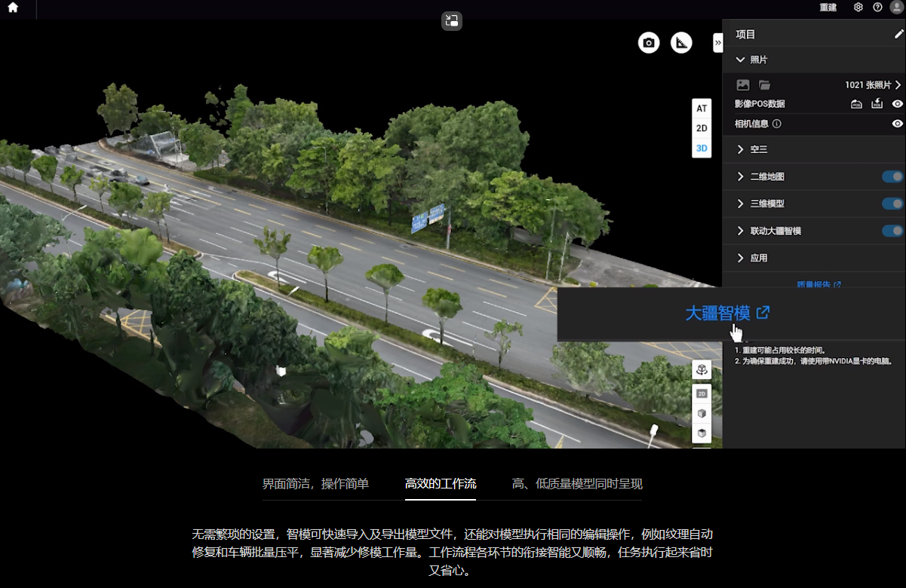The width and height of the screenshot is (906, 588).
Task: Click the camera screenshot button
Action: tap(649, 43)
